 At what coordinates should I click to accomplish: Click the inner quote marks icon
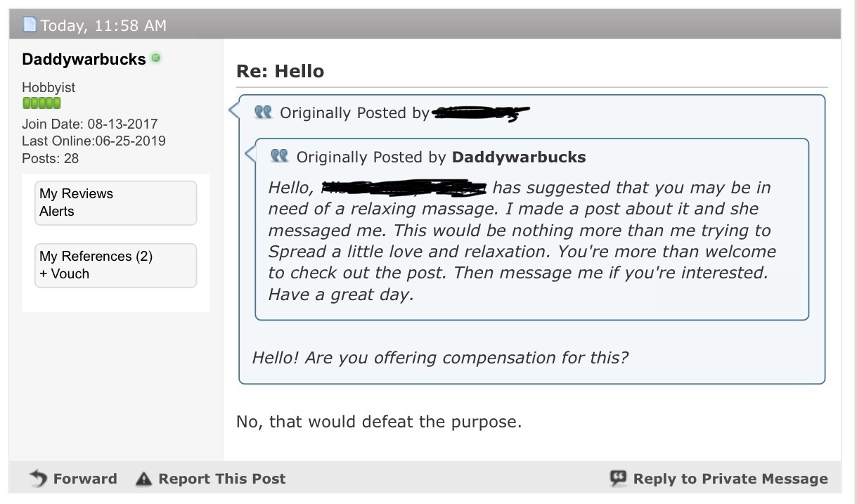pyautogui.click(x=279, y=156)
